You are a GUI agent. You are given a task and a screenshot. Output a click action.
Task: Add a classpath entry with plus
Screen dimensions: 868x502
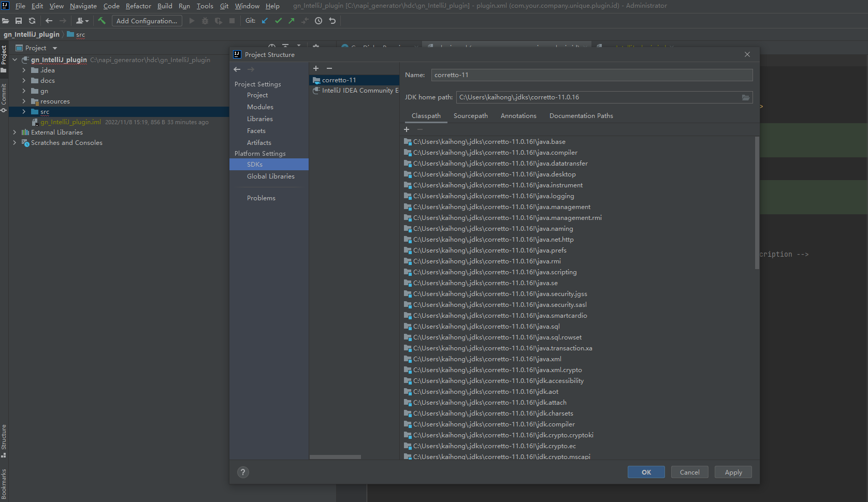(407, 129)
